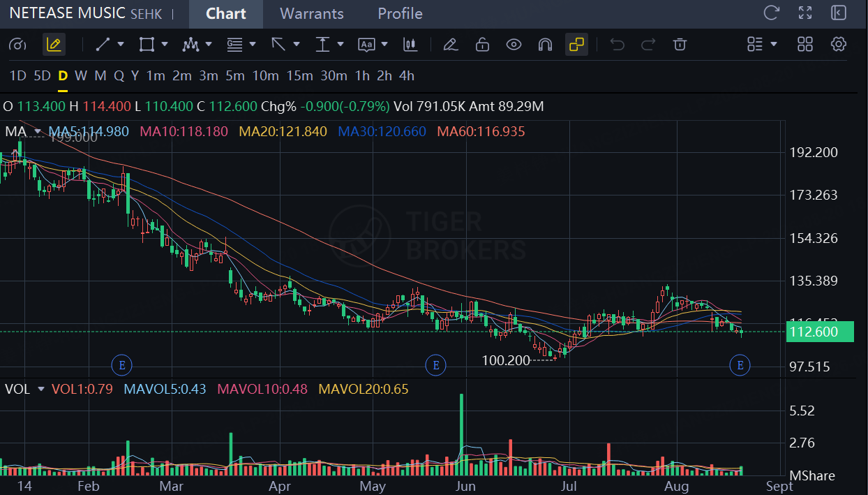Expand the wave pattern dropdown arrow
The width and height of the screenshot is (868, 495).
coord(209,44)
